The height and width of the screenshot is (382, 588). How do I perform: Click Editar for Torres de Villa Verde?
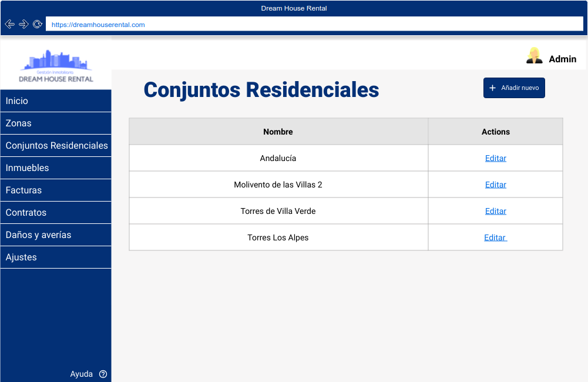(x=495, y=211)
